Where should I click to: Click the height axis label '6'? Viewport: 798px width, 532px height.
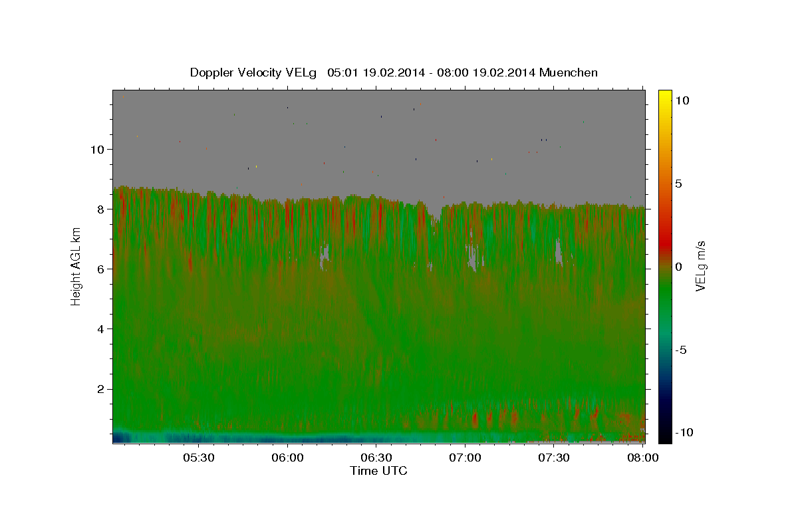pyautogui.click(x=102, y=269)
